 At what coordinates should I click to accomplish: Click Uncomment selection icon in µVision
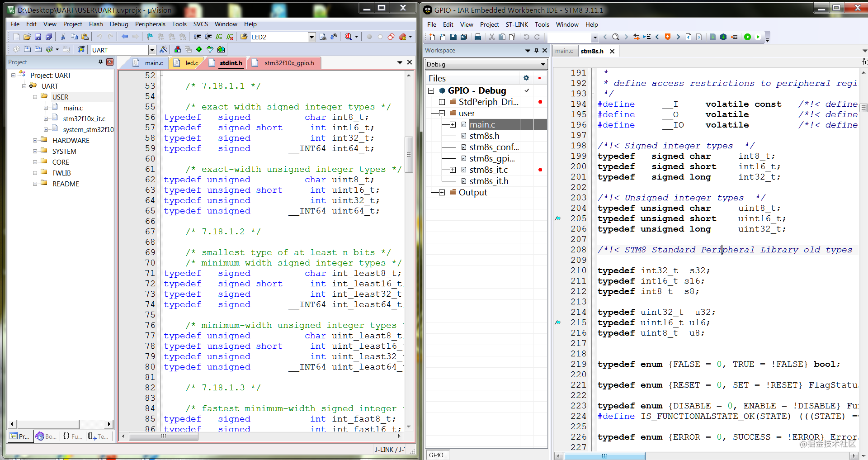coord(230,37)
